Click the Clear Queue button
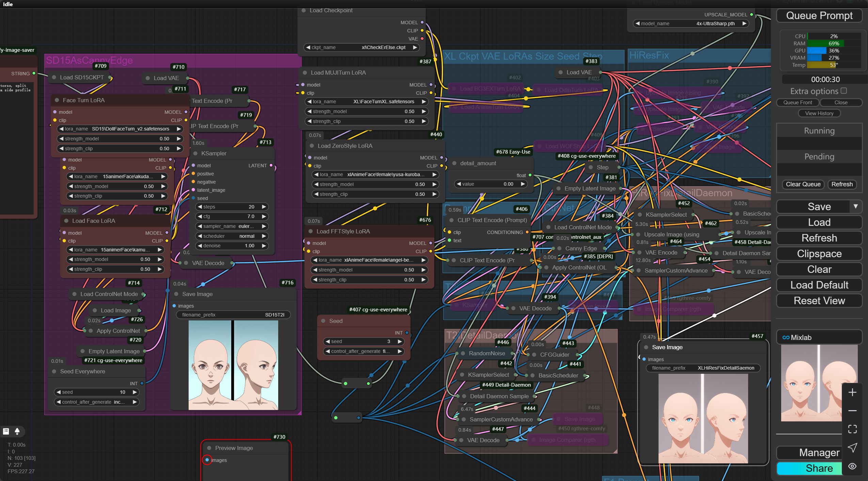 click(803, 184)
